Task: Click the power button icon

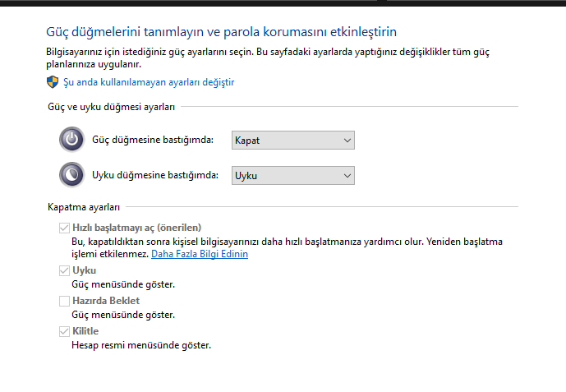Action: click(71, 140)
